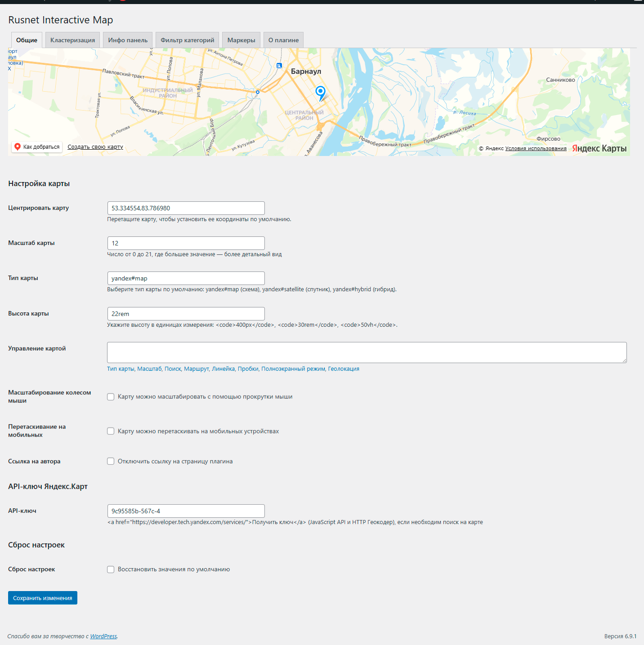Click the Маршрут control link
The width and height of the screenshot is (644, 645).
197,369
